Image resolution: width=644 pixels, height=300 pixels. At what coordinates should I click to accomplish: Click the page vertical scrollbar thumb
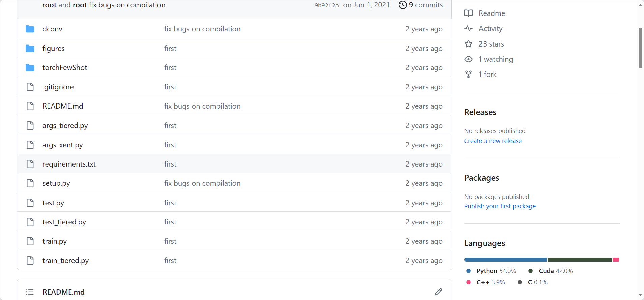(640, 48)
